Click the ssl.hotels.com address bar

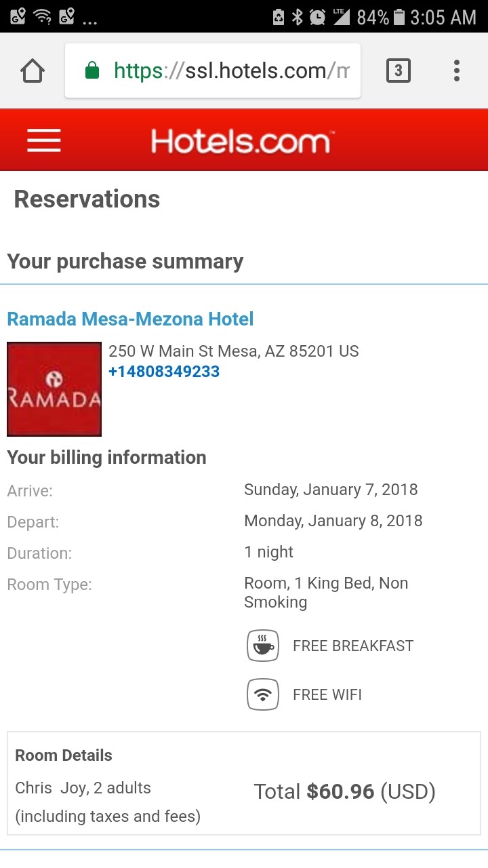click(230, 71)
